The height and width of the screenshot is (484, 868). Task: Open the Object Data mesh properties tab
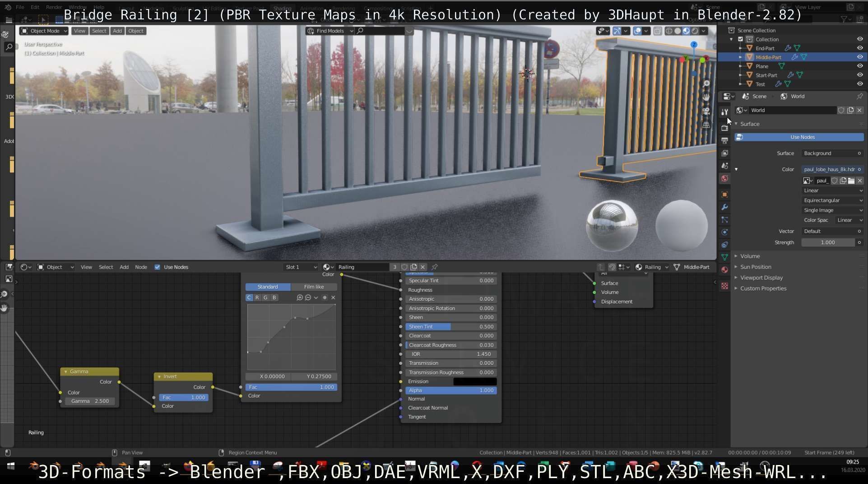click(724, 257)
